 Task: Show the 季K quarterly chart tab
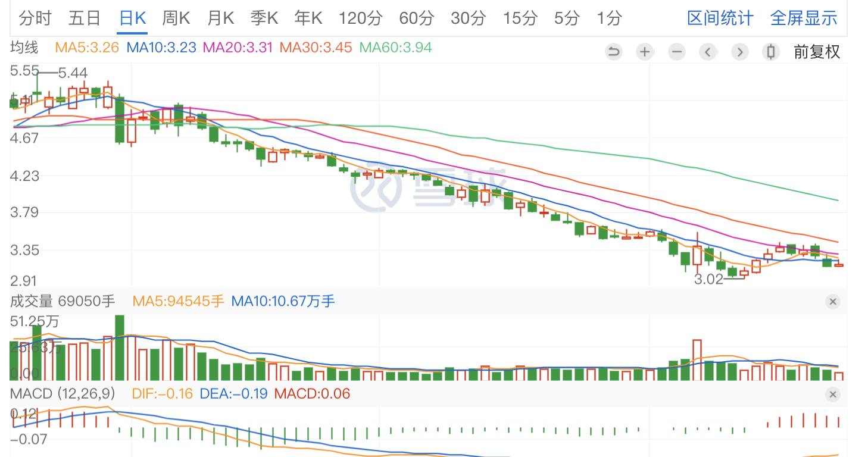coord(264,18)
